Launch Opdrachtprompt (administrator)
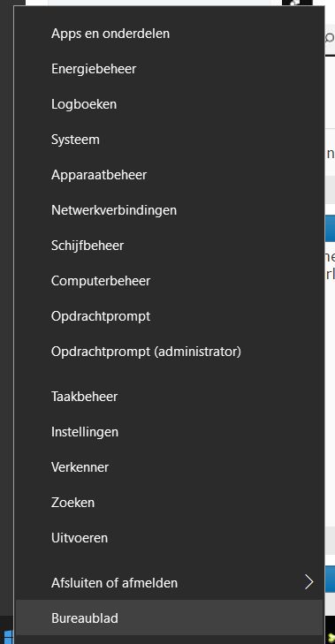Image resolution: width=335 pixels, height=644 pixels. [x=169, y=352]
